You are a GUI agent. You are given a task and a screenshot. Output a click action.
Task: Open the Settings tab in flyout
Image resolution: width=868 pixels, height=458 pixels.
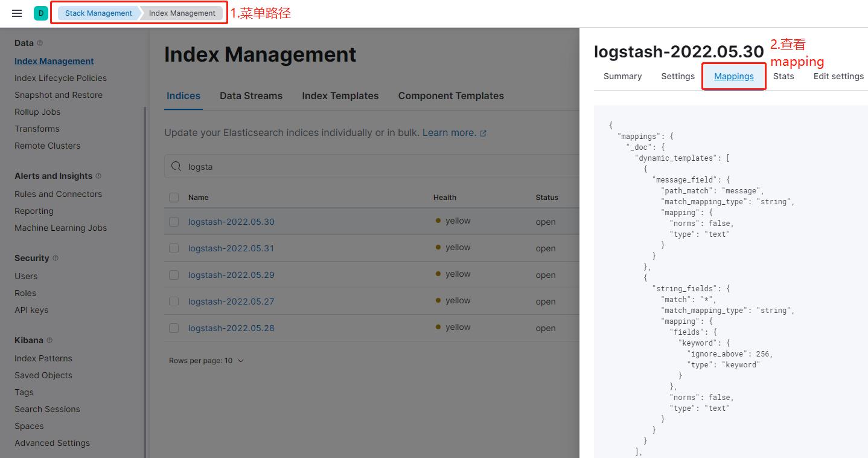pos(678,77)
